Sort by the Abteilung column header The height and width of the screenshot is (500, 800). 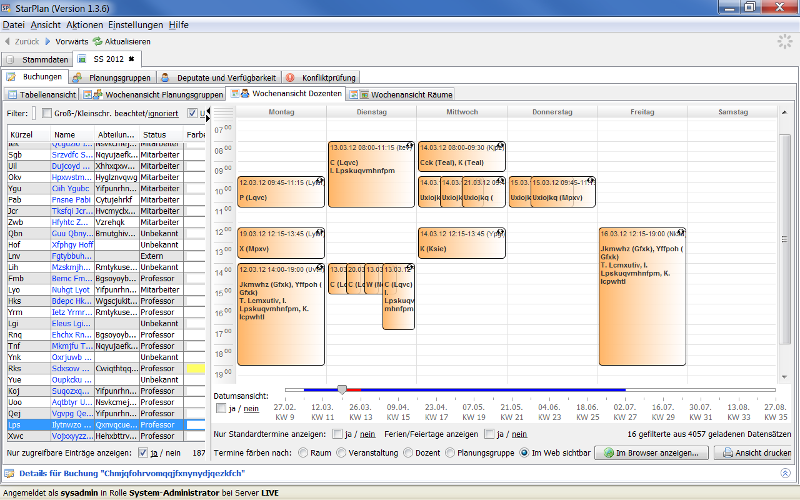pyautogui.click(x=117, y=135)
